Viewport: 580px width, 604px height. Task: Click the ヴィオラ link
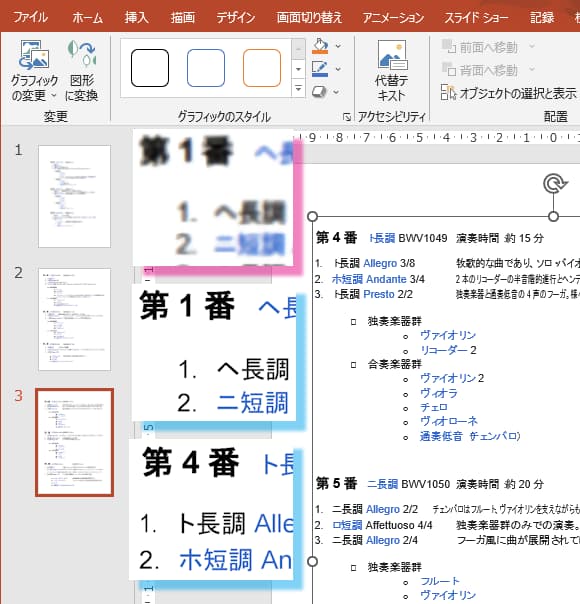coord(439,393)
